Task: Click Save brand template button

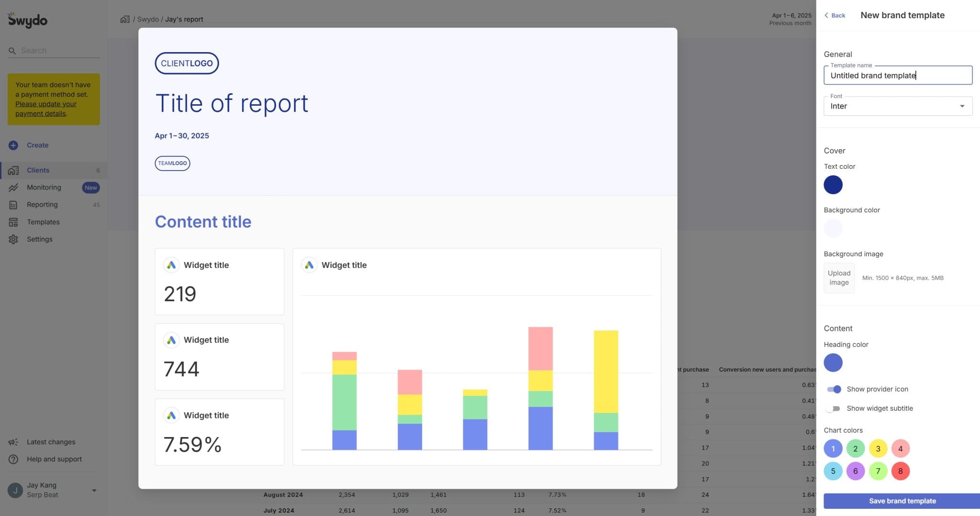Action: pos(902,501)
